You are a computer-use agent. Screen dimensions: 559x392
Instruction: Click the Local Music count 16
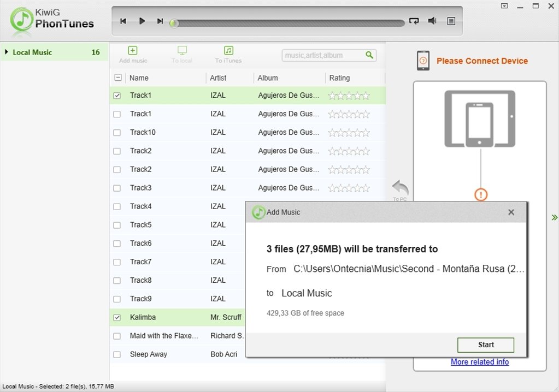point(96,52)
